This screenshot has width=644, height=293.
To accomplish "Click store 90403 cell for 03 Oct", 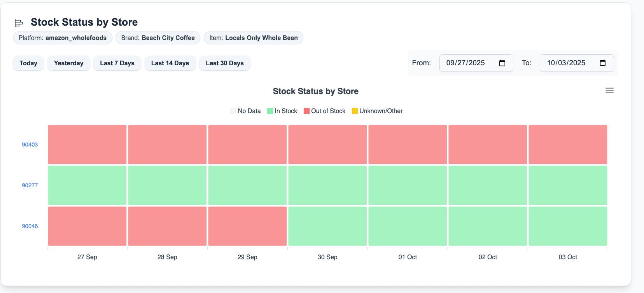I will 568,145.
